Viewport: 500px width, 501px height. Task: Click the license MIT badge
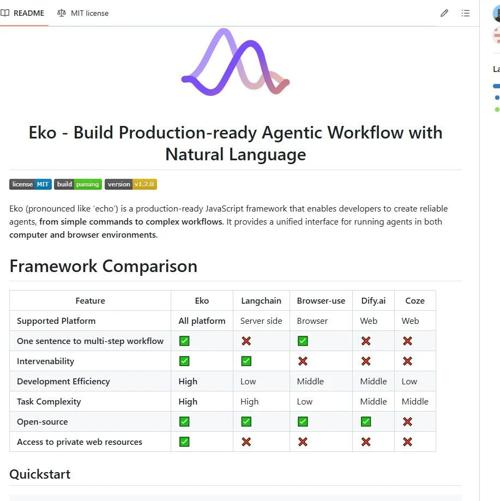click(30, 184)
